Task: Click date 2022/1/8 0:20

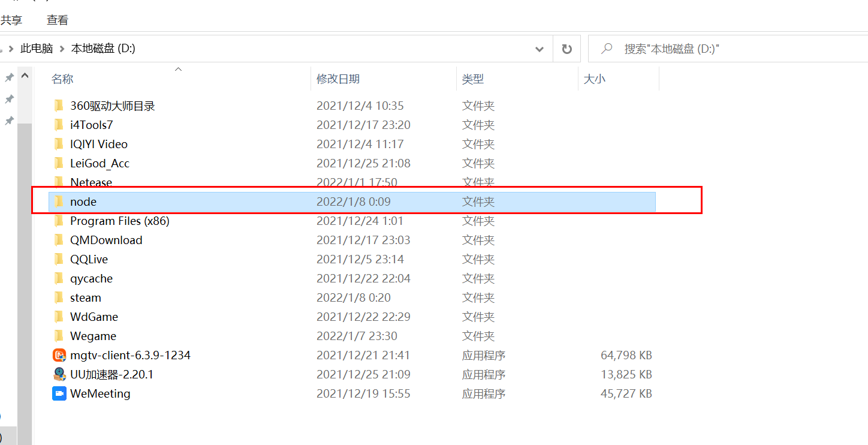Action: [x=354, y=297]
